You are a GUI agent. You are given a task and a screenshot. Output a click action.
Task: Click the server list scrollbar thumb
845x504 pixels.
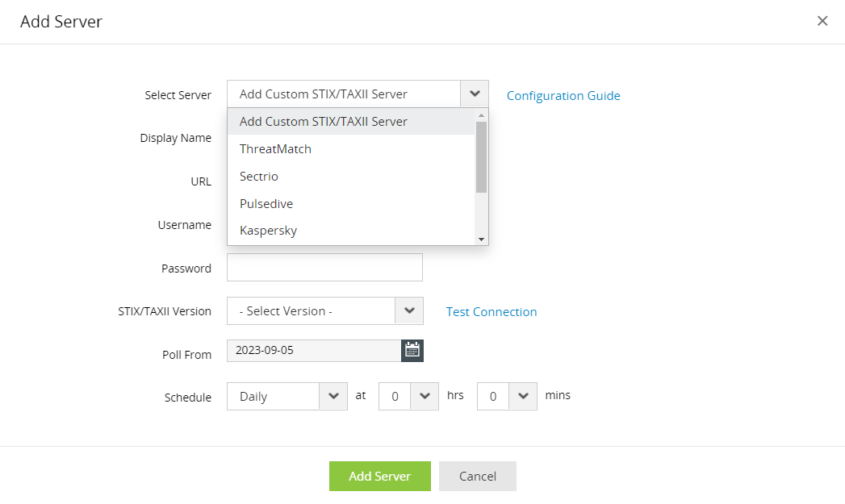481,156
